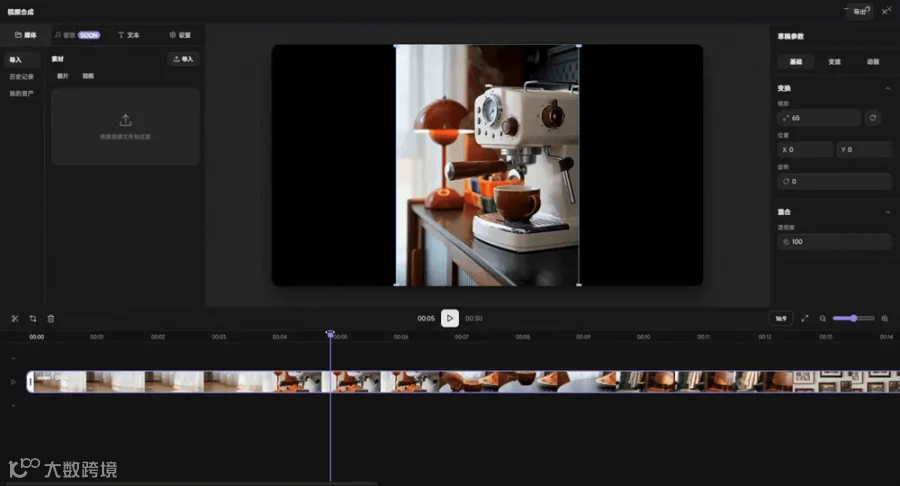This screenshot has width=900, height=486.
Task: Click the upload icon in drop area
Action: [x=125, y=120]
